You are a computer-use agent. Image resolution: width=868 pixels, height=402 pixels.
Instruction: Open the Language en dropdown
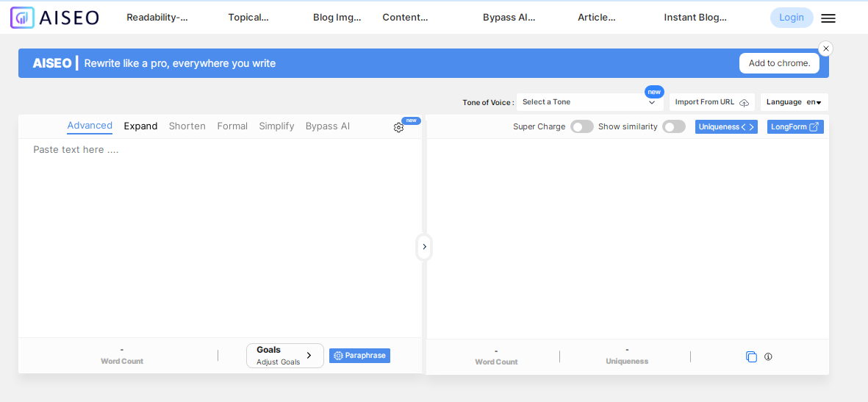[795, 102]
